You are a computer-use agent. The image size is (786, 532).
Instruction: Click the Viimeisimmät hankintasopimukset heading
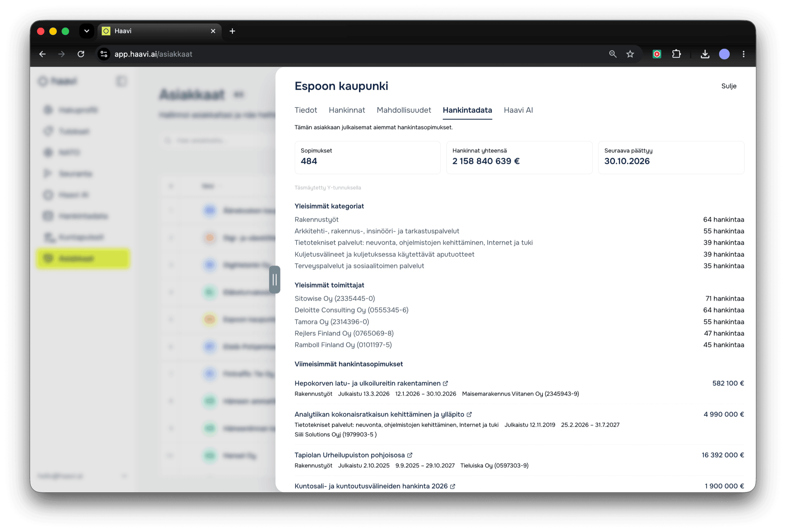(x=348, y=364)
